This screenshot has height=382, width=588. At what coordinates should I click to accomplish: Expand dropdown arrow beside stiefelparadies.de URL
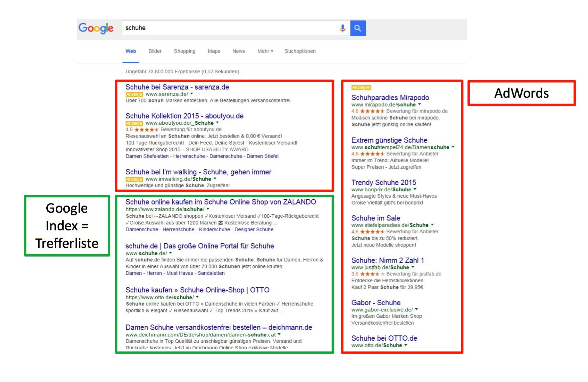[x=433, y=225]
